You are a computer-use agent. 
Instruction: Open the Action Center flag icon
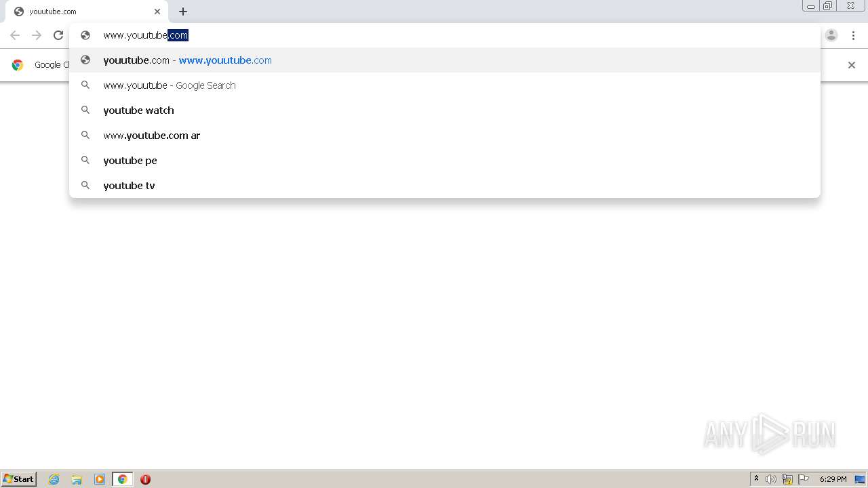(x=804, y=479)
